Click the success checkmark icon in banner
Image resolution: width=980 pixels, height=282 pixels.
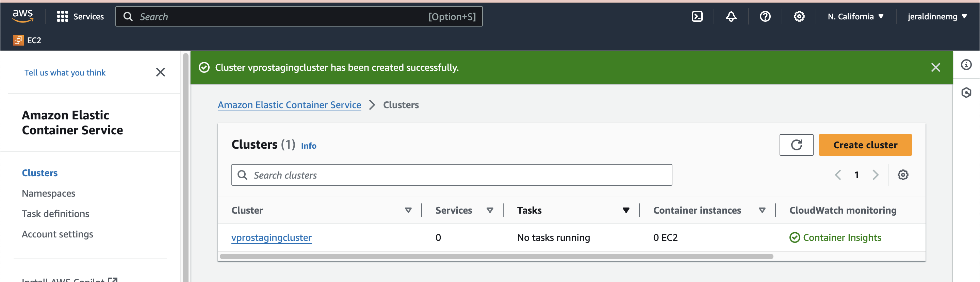[x=204, y=67]
